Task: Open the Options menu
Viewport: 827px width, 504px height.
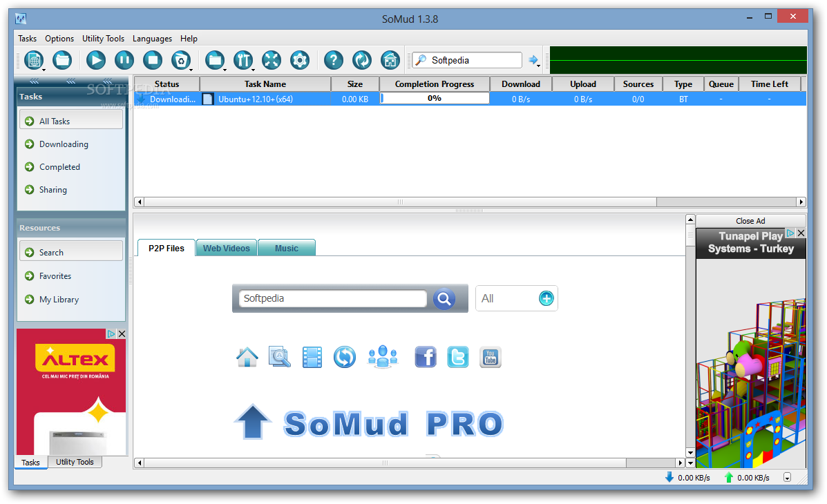Action: 59,39
